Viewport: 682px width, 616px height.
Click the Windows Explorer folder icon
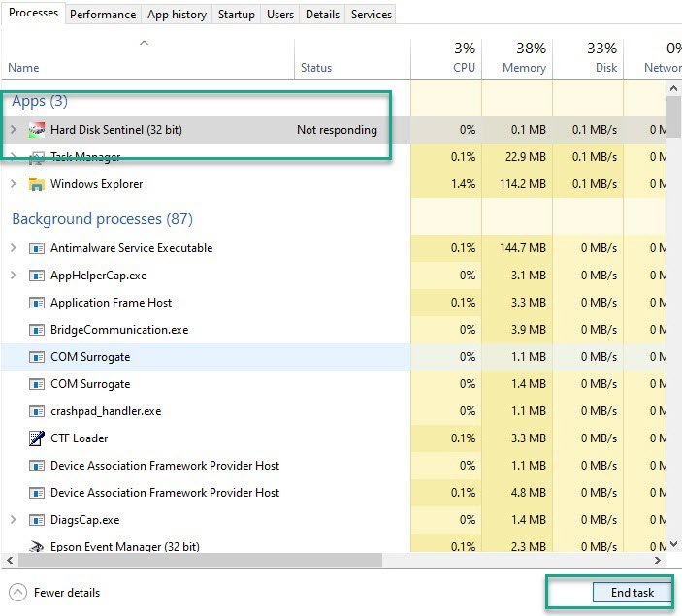[x=37, y=184]
